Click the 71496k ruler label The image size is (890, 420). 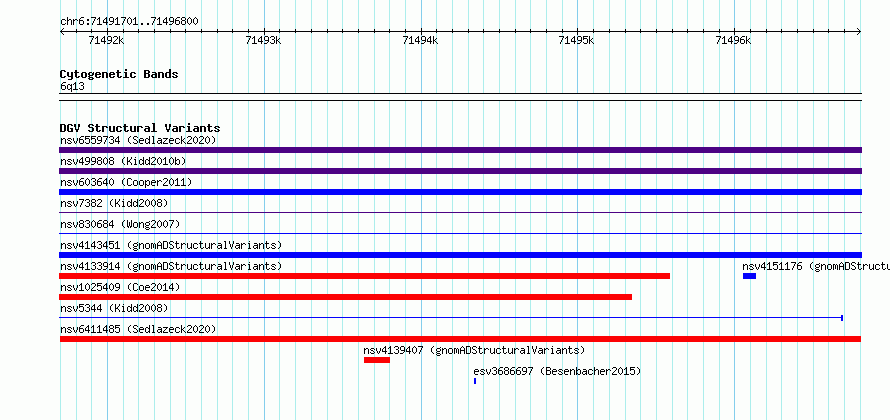733,41
